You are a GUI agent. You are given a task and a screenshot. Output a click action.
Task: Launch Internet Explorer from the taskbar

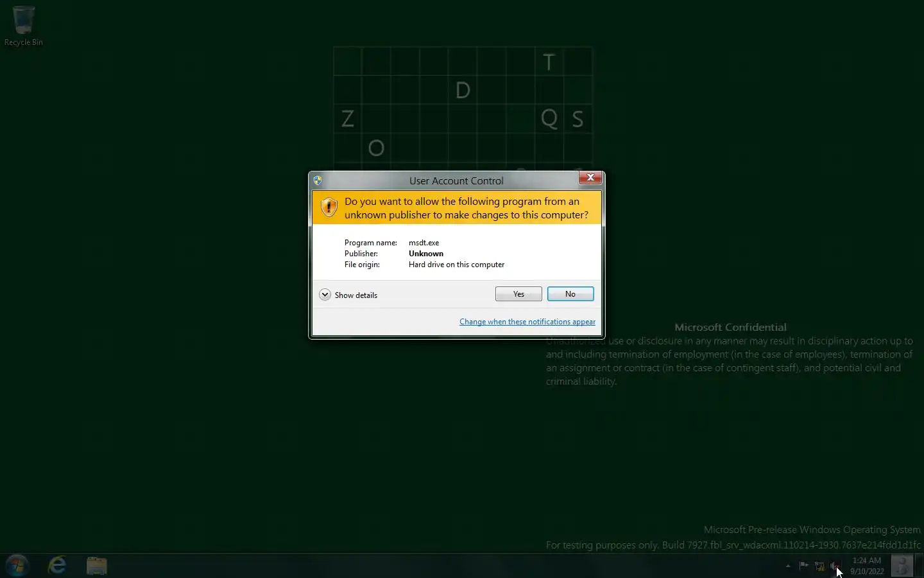(x=58, y=566)
